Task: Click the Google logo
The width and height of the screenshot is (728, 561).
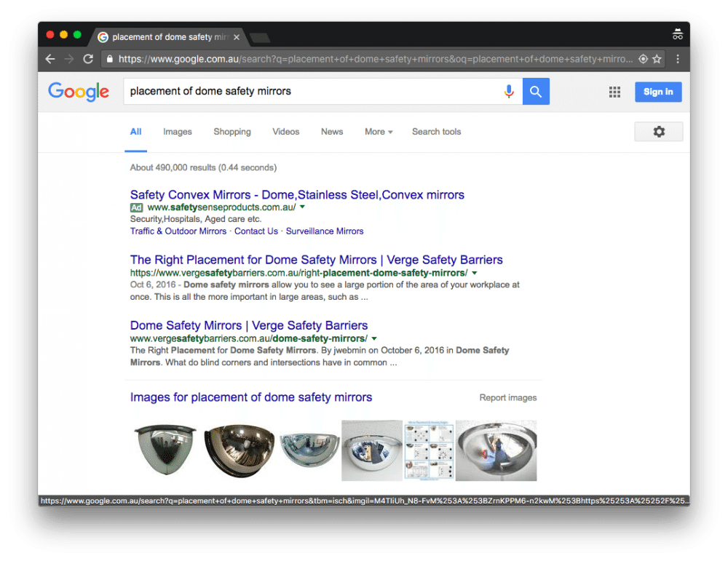Action: point(79,92)
